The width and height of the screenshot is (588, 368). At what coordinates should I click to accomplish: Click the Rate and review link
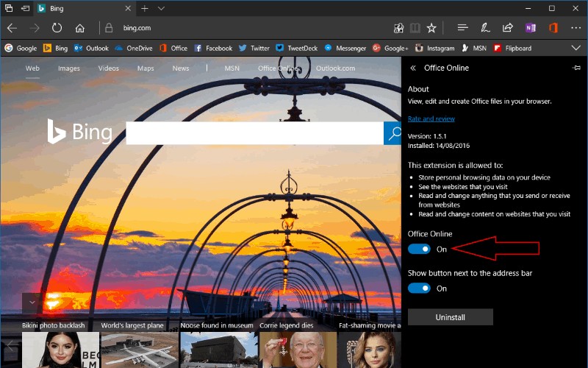(431, 118)
